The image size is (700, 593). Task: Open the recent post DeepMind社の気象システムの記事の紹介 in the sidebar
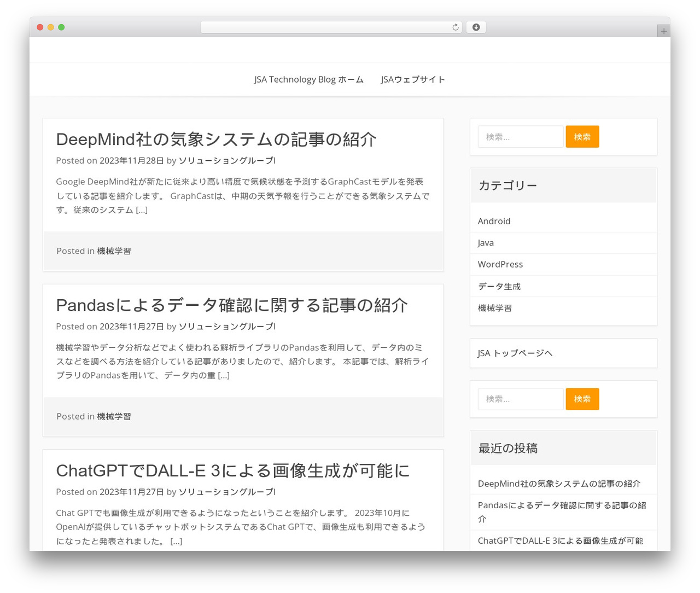pyautogui.click(x=559, y=484)
